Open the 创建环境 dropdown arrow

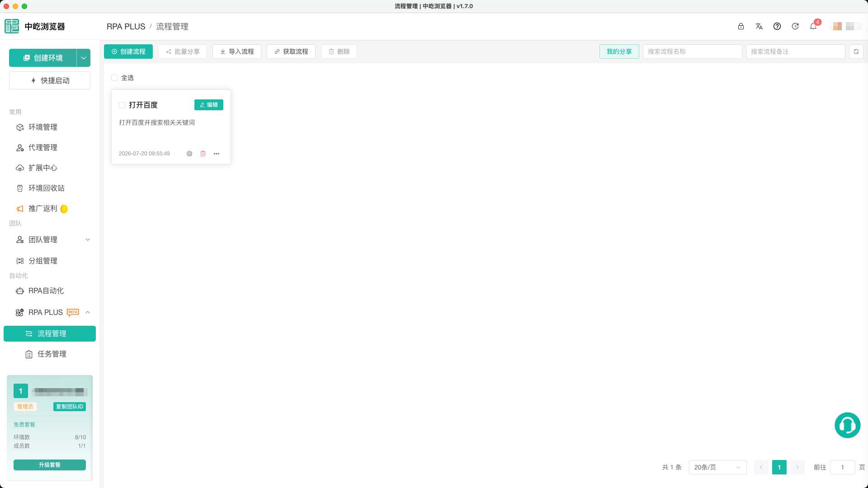tap(84, 58)
